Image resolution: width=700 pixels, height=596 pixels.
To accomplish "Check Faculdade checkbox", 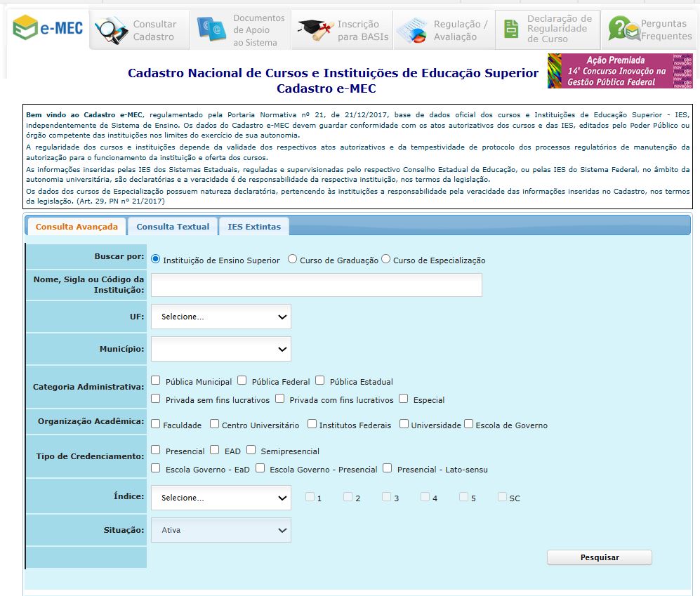I will [155, 424].
